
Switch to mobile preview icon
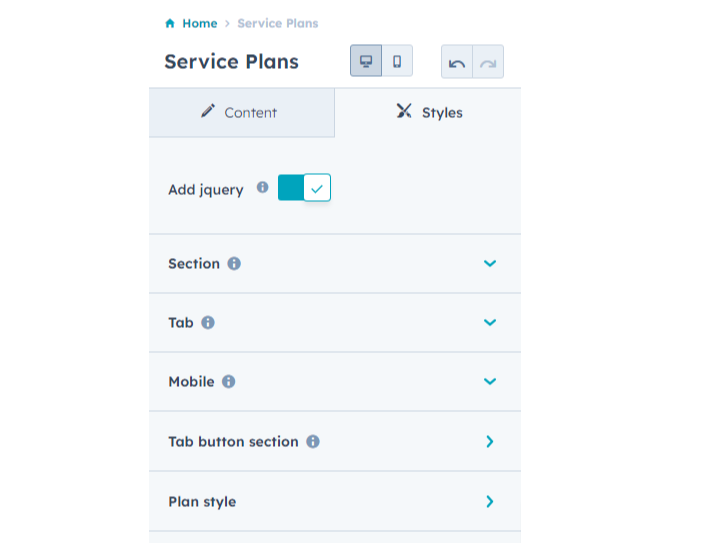tap(397, 61)
